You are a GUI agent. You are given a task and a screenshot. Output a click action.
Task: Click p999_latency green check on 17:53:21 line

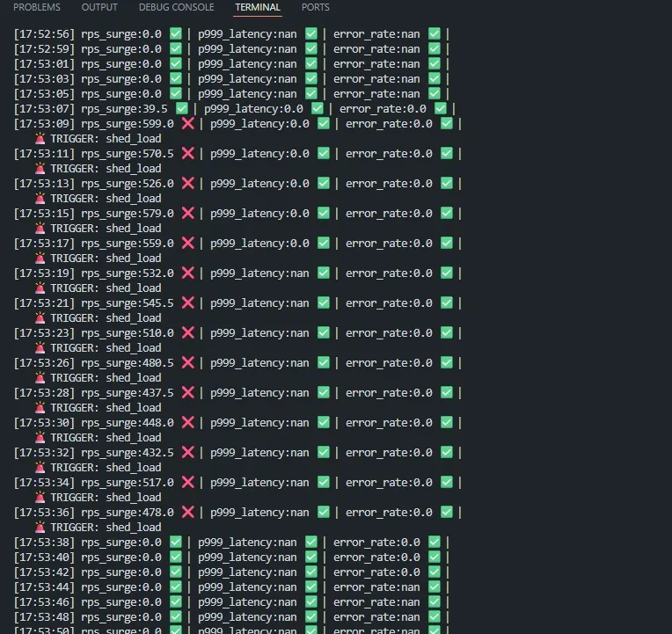point(323,303)
